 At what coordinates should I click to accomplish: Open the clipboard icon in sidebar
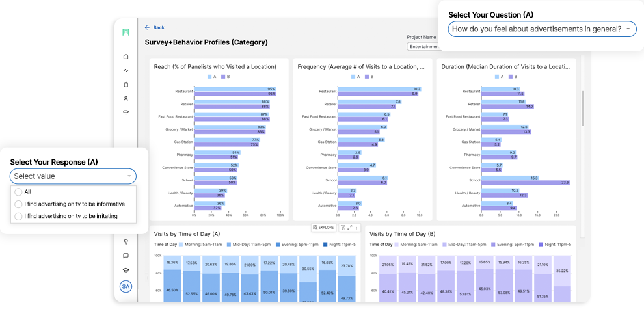pyautogui.click(x=126, y=84)
